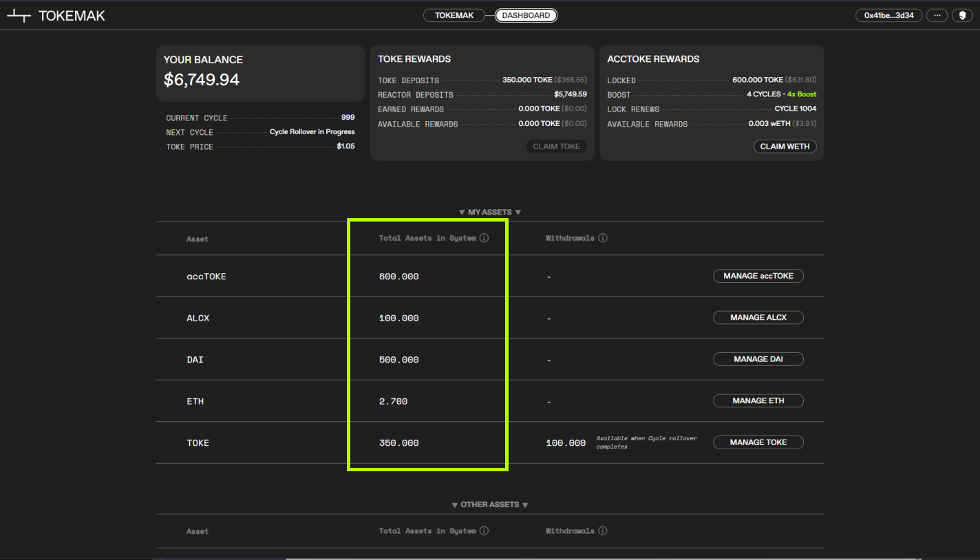Image resolution: width=980 pixels, height=560 pixels.
Task: Select the ALCX asset name
Action: coord(198,319)
